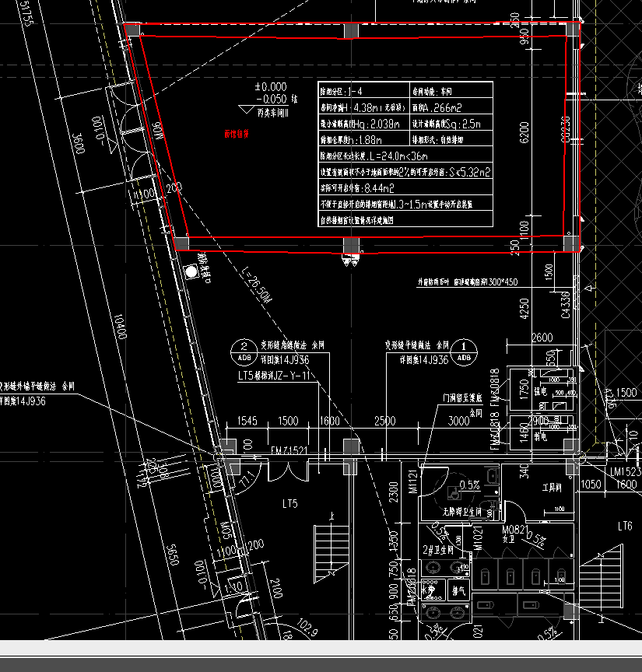The width and height of the screenshot is (642, 672).
Task: Select the 工具间 room label
Action: point(552,488)
